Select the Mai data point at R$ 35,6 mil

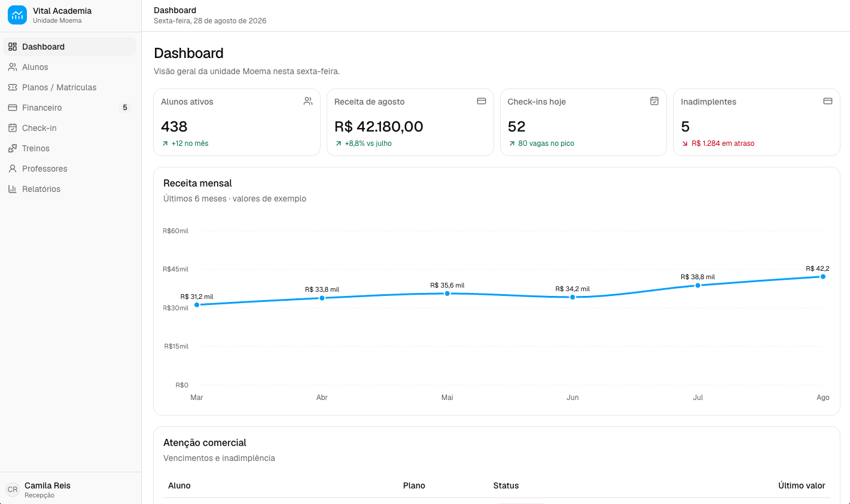click(447, 294)
